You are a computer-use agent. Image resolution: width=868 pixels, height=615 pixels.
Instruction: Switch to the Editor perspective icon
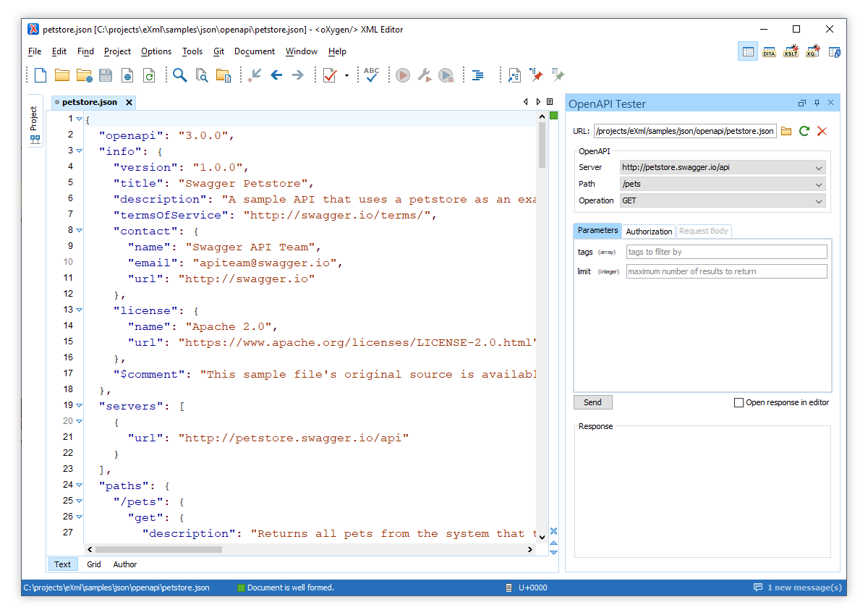tap(748, 51)
